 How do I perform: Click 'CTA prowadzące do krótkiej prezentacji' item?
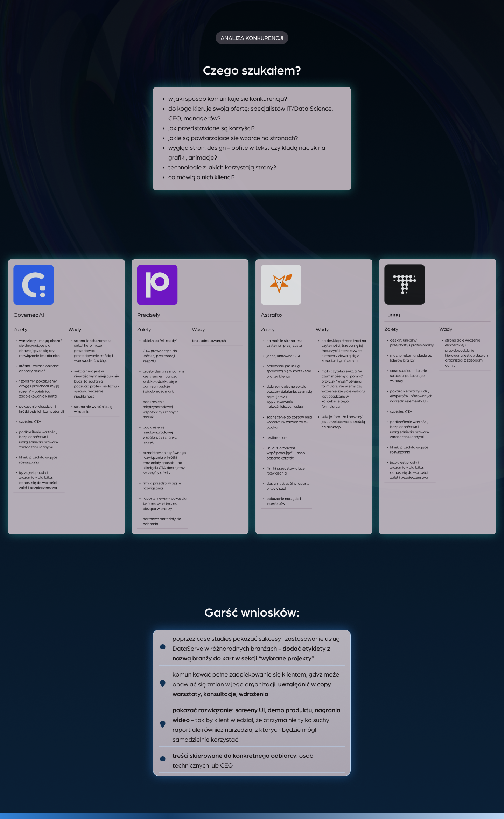coord(160,356)
